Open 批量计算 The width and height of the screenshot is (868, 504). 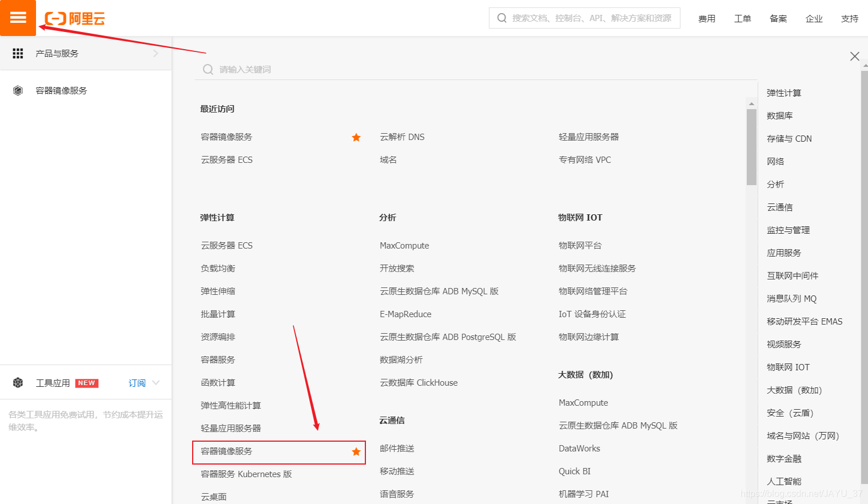tap(218, 314)
